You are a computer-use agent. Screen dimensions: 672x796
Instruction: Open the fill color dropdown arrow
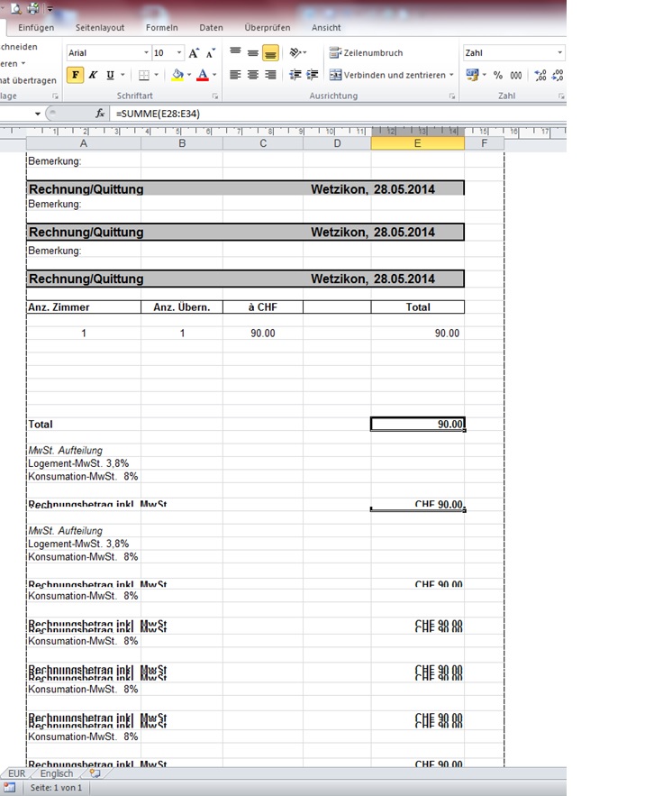[x=189, y=75]
